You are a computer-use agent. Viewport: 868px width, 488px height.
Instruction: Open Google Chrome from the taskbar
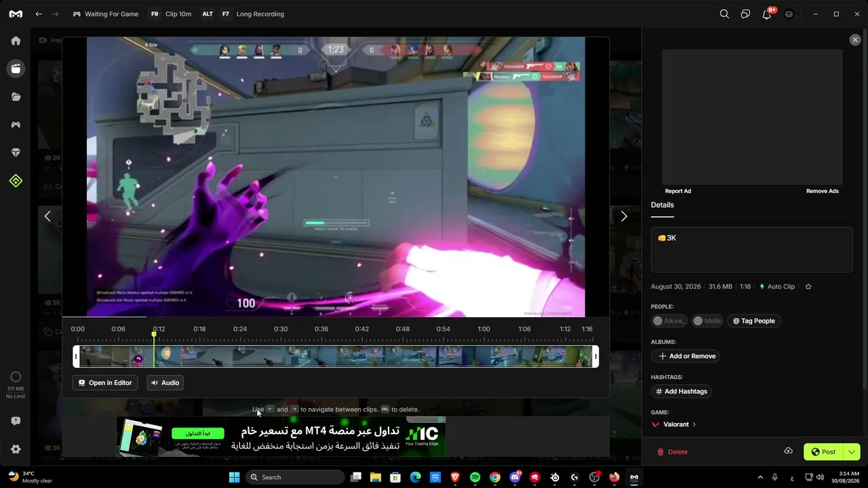tap(495, 477)
